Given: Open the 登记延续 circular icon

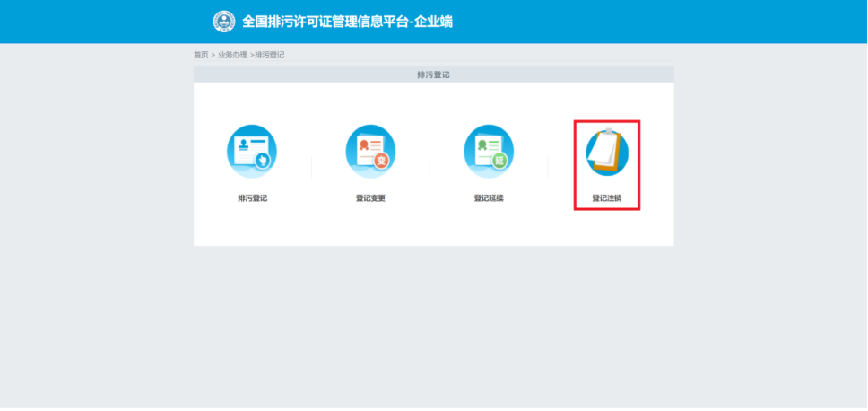Looking at the screenshot, I should point(489,150).
